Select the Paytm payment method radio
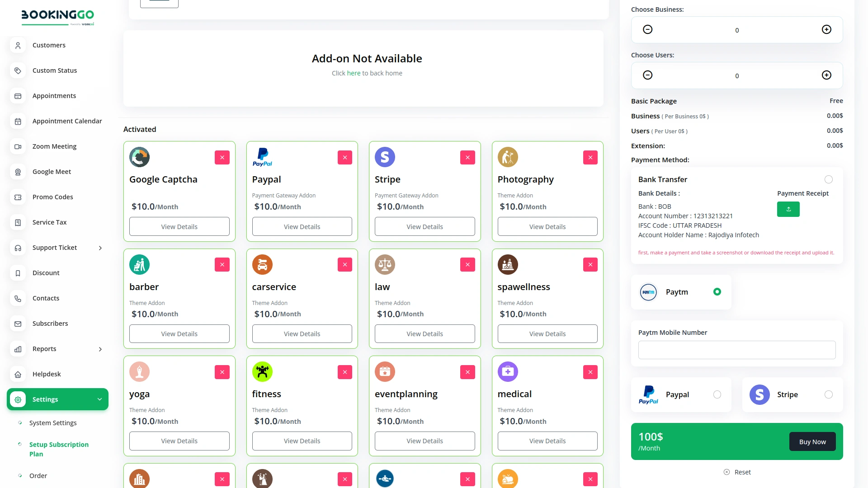This screenshot has height=488, width=868. click(x=717, y=292)
